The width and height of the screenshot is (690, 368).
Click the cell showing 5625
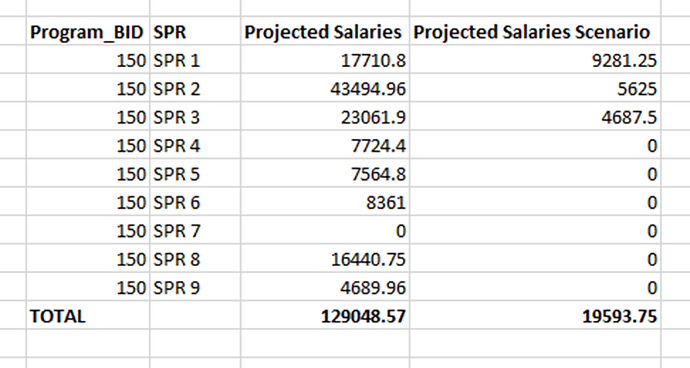pos(535,88)
